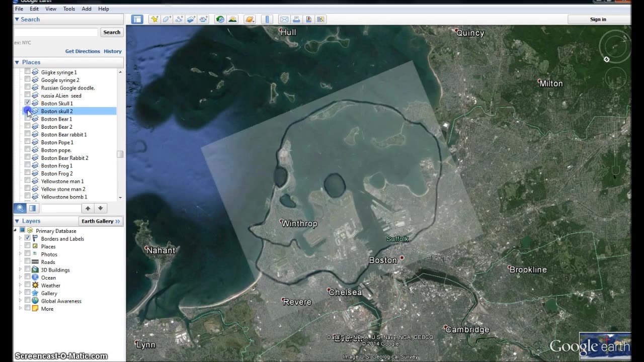Image resolution: width=644 pixels, height=362 pixels.
Task: Collapse the Primary Database tree node
Action: (16, 231)
